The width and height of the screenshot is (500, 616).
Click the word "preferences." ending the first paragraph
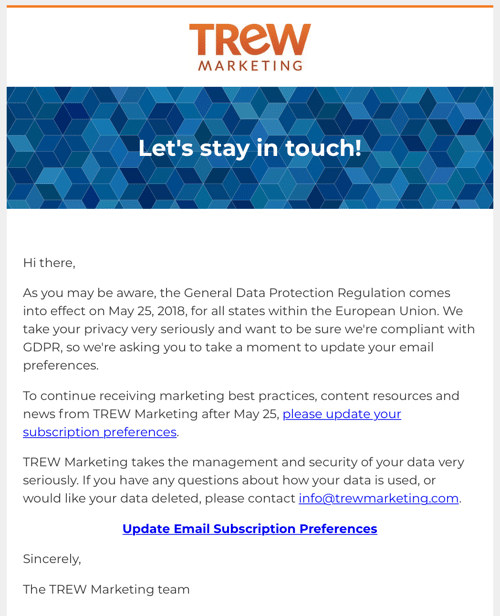point(61,365)
